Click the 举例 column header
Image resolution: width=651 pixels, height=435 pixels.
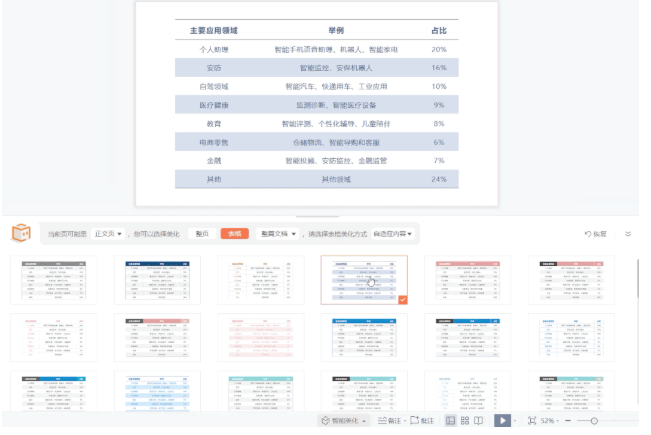(x=336, y=30)
